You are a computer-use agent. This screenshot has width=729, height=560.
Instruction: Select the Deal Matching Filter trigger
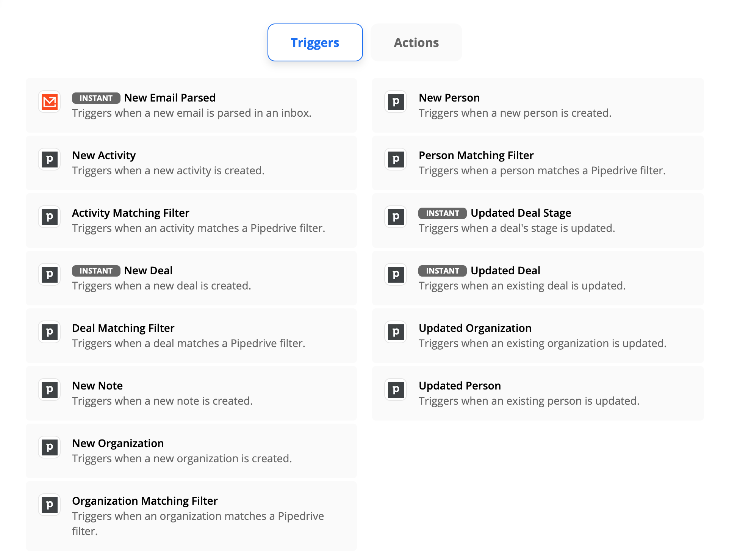pyautogui.click(x=191, y=336)
